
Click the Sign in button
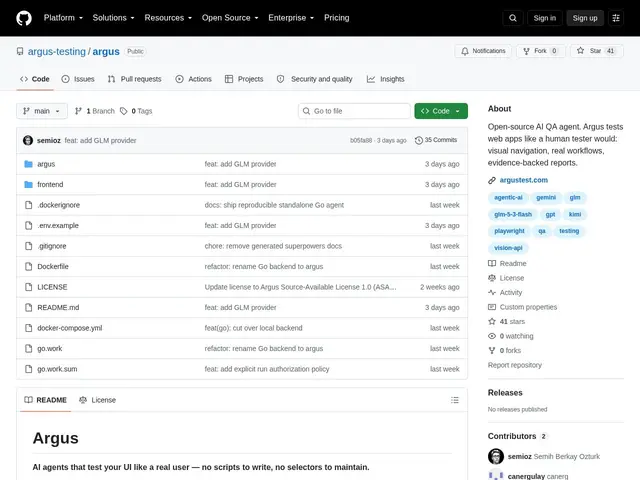(544, 18)
